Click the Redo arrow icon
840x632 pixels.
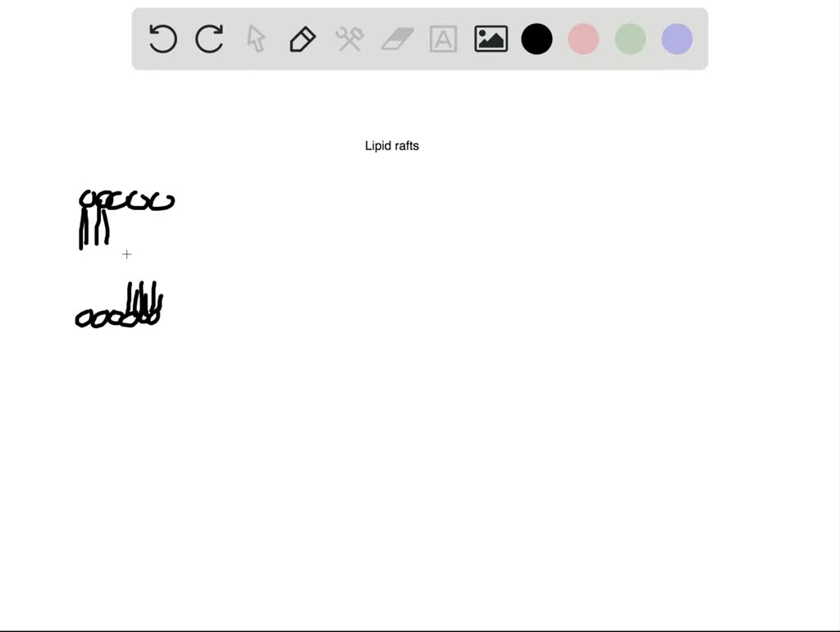tap(209, 39)
